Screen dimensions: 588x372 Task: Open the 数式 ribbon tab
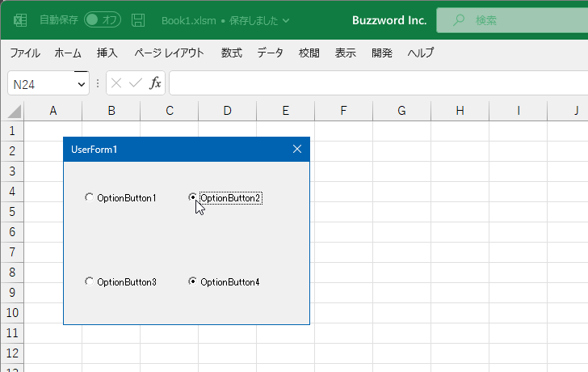(231, 53)
